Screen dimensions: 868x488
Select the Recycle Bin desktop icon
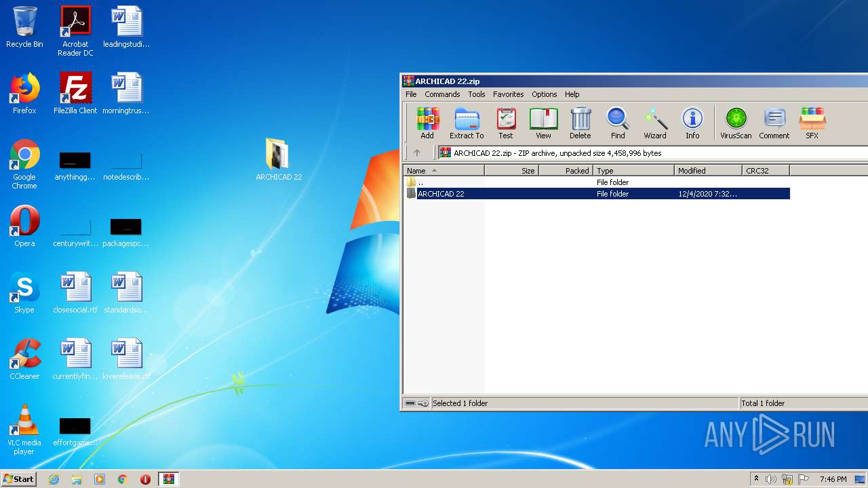[x=24, y=27]
